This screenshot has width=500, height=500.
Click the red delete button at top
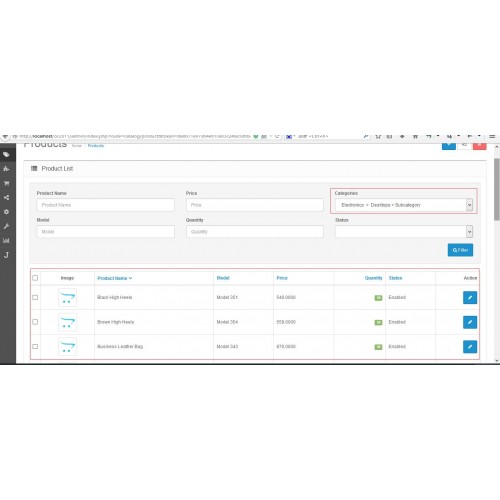[x=479, y=146]
